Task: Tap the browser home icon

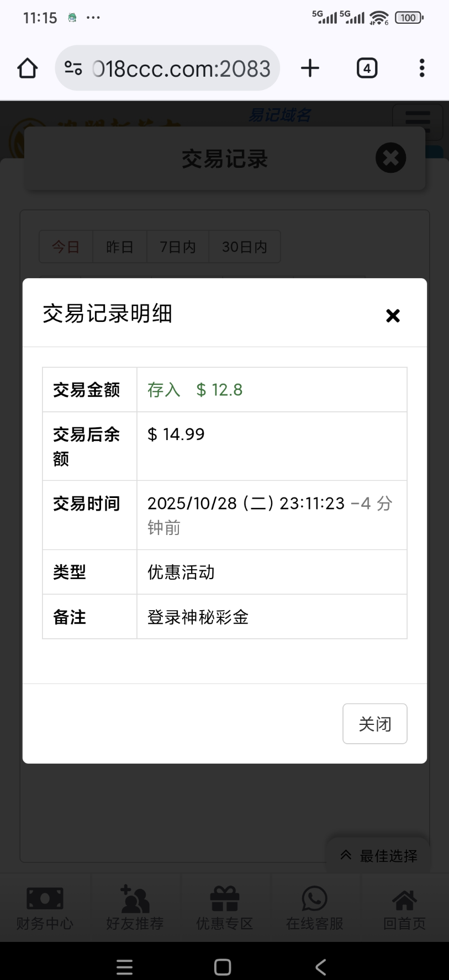Action: (x=28, y=68)
